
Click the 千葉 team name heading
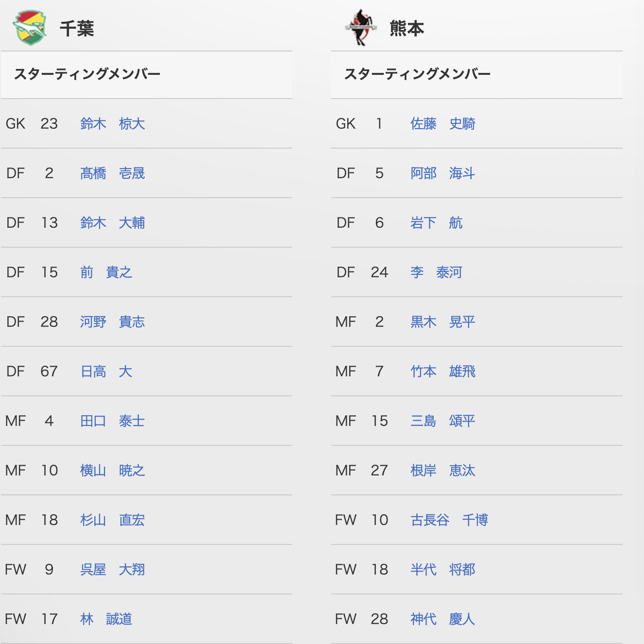point(77,29)
